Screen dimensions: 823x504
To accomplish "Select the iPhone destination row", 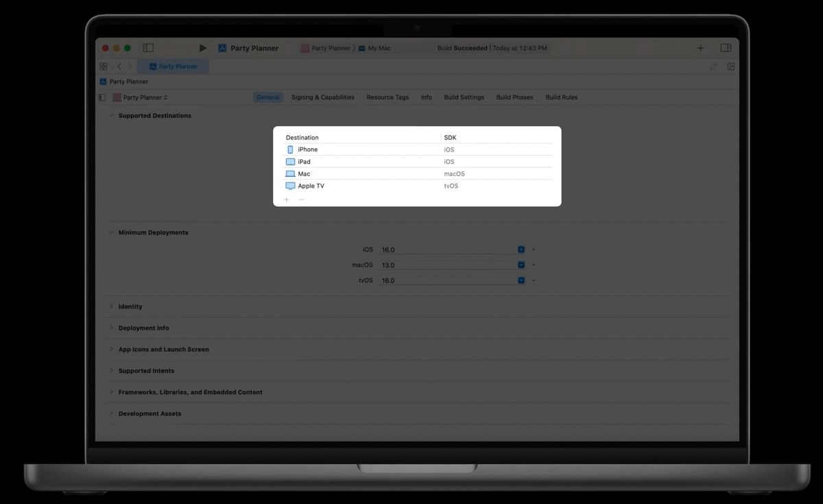I will (418, 149).
